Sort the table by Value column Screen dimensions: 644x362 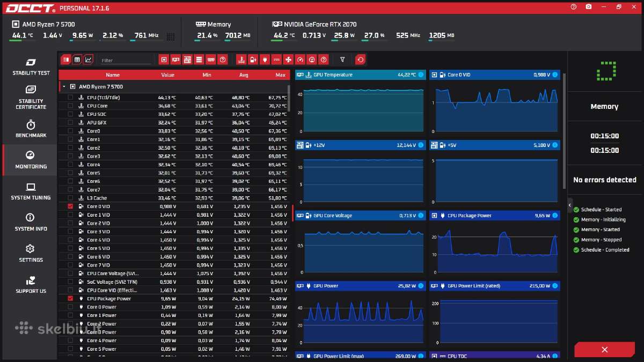point(167,75)
